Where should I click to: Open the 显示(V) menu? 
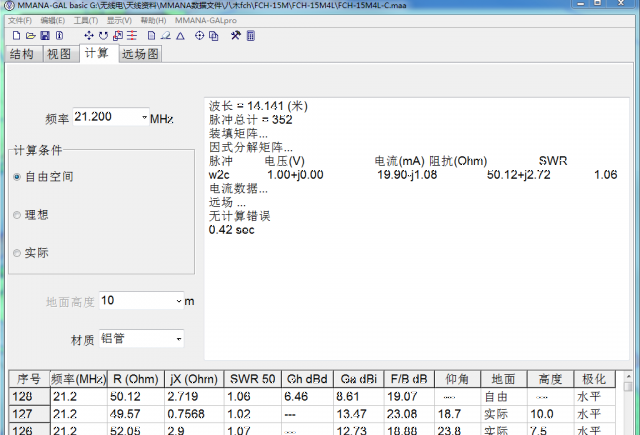pos(119,20)
